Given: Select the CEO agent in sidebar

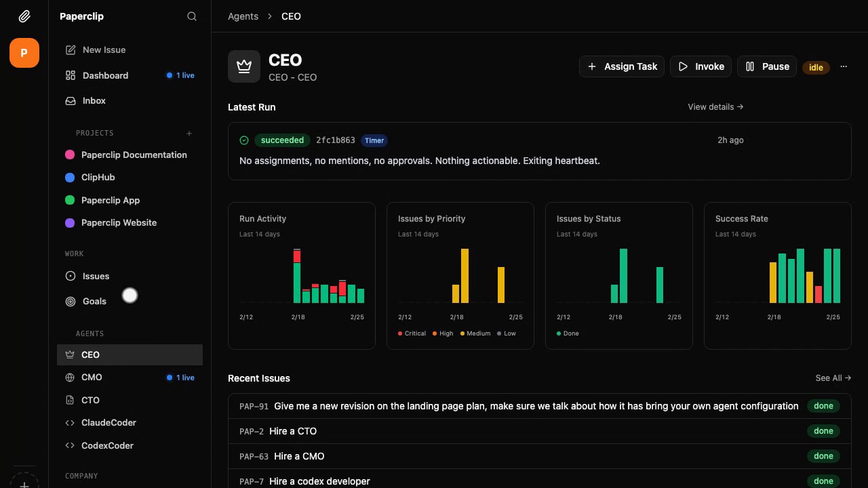Looking at the screenshot, I should 130,354.
